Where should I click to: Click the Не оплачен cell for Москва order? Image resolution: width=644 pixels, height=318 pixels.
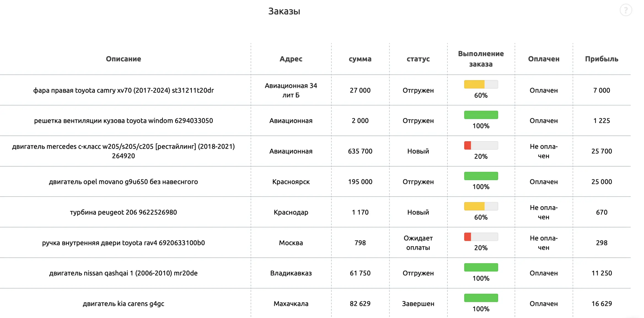pyautogui.click(x=543, y=243)
